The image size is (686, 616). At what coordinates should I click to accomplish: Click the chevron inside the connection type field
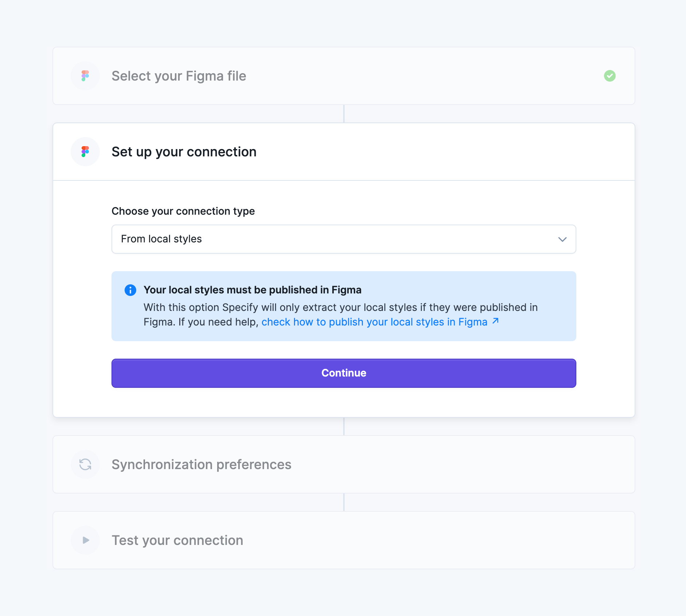point(562,239)
